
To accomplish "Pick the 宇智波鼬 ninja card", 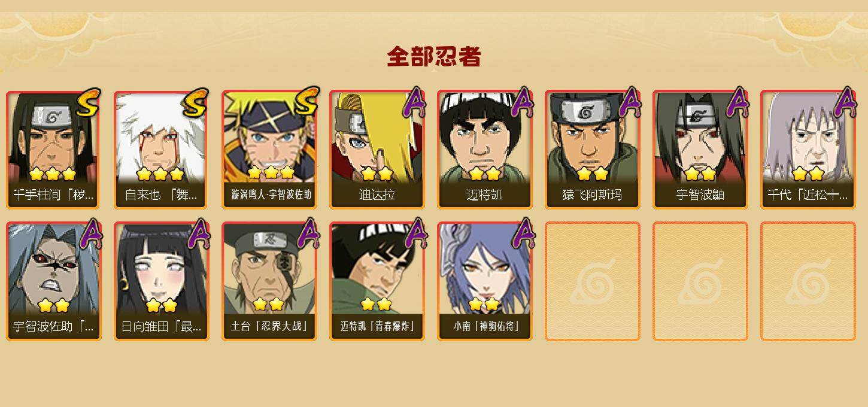I will (700, 150).
